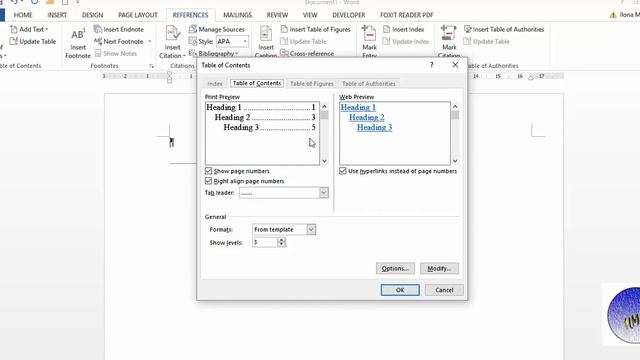Screen dimensions: 640x360
Task: Open the Footnotes group dialog launcher
Action: point(151,66)
